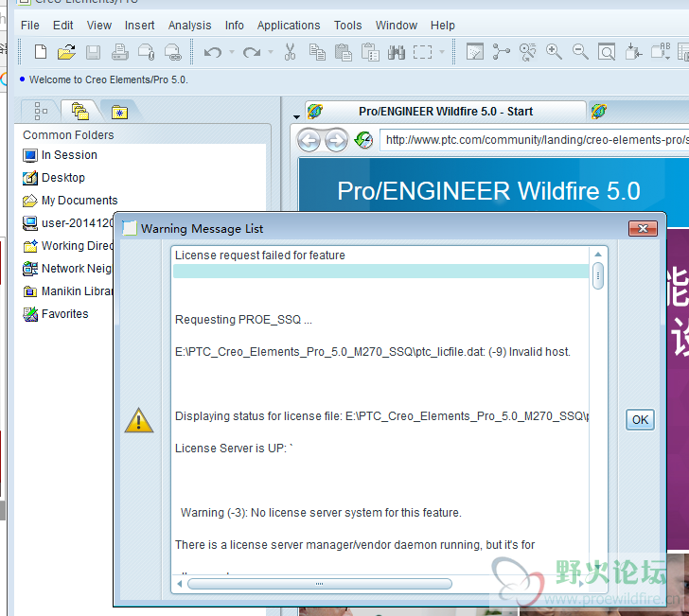Click the ptc.com URL address field
Image resolution: width=689 pixels, height=616 pixels.
[535, 140]
